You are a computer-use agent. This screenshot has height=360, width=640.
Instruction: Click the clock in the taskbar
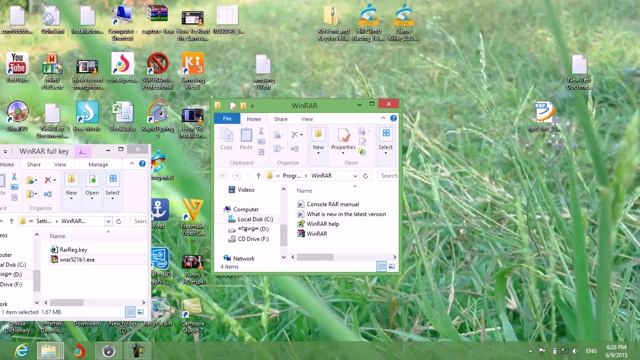tap(616, 351)
